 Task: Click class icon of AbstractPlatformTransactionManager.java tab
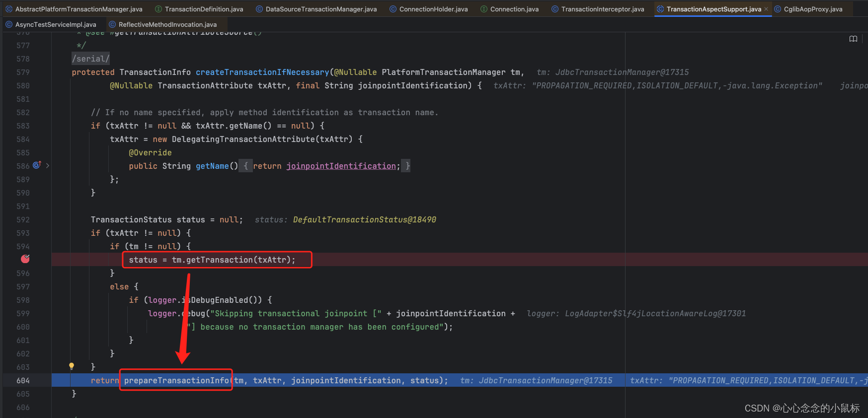pyautogui.click(x=9, y=9)
